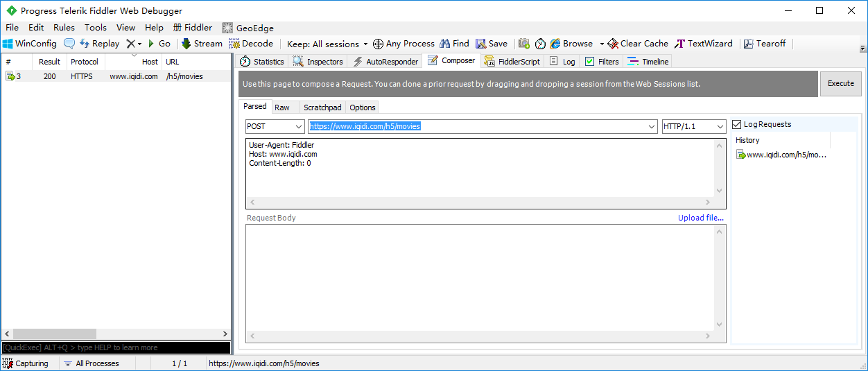Click the QuickExec command box
Viewport: 868px width, 371px height.
click(116, 347)
